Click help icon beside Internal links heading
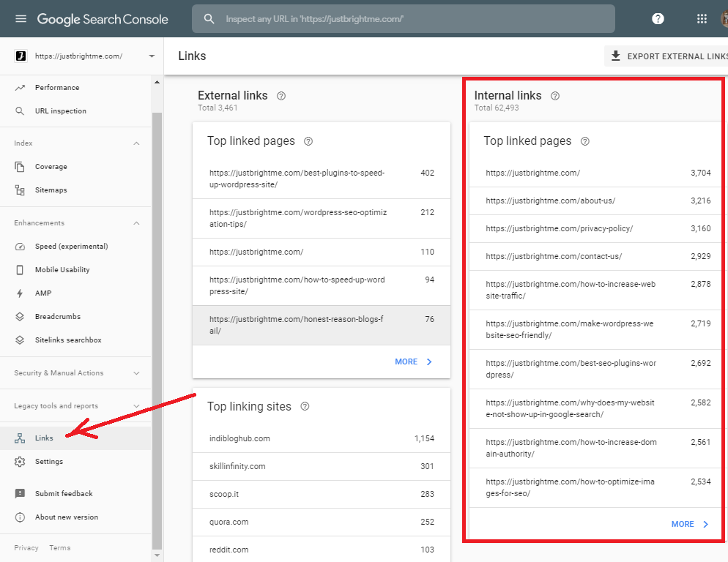 [x=555, y=96]
